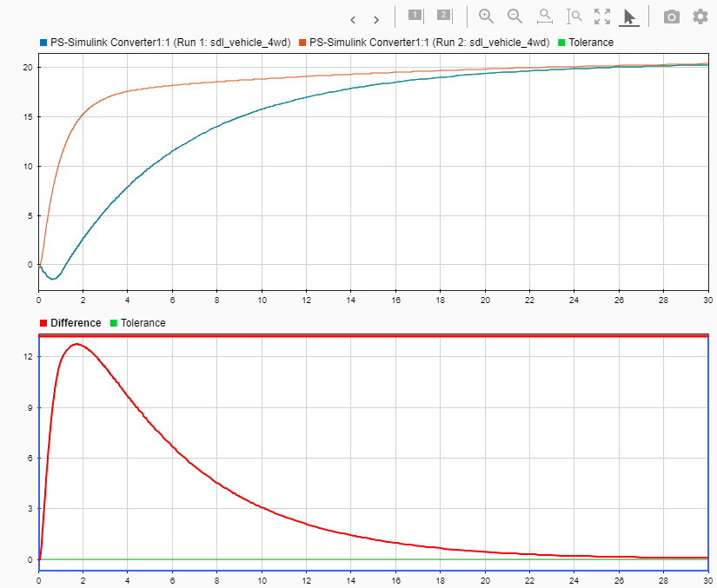Screen dimensions: 717x588
Task: Select zoom in time axis tool
Action: (545, 17)
